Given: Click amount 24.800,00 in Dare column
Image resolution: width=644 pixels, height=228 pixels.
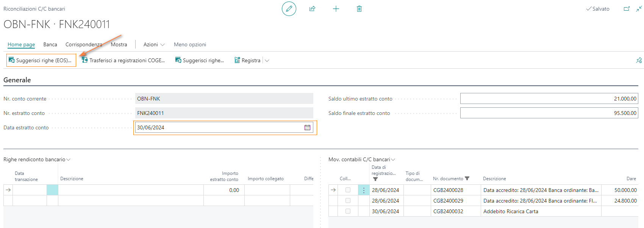Looking at the screenshot, I should pos(625,201).
